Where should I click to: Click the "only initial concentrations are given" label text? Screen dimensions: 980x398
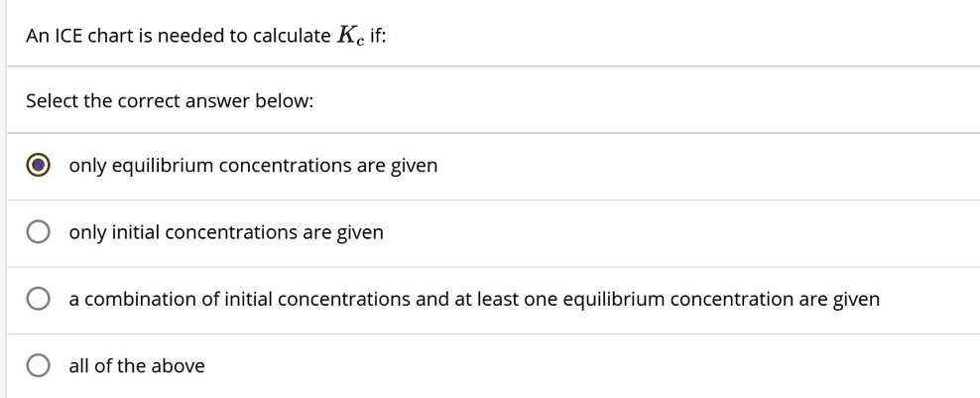pos(226,232)
